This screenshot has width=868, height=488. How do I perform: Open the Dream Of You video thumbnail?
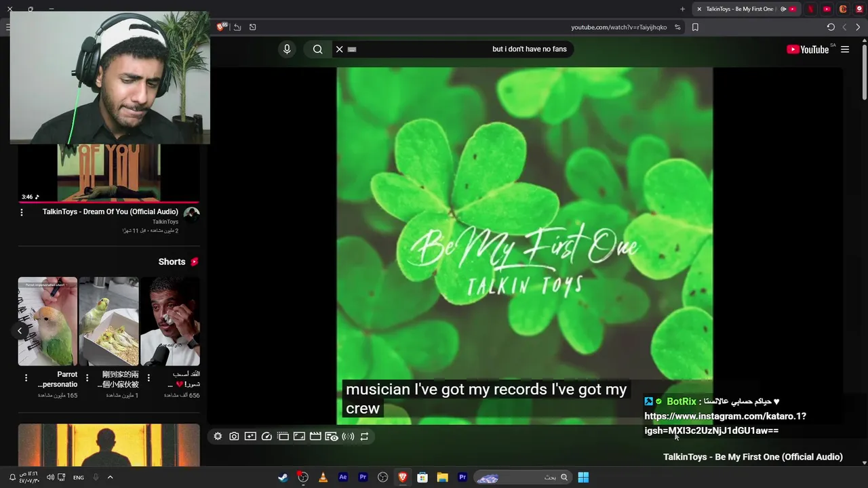coord(108,172)
